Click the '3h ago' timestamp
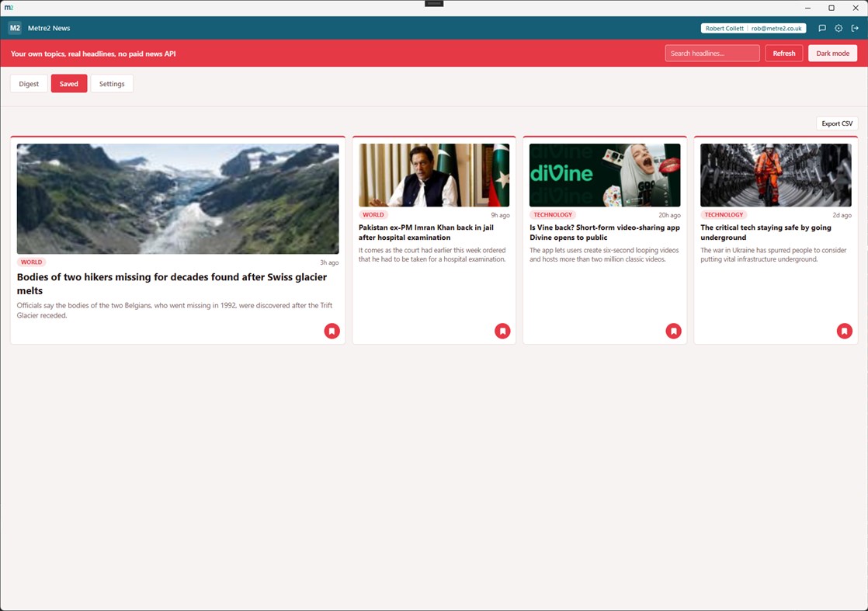868x611 pixels. click(x=329, y=263)
